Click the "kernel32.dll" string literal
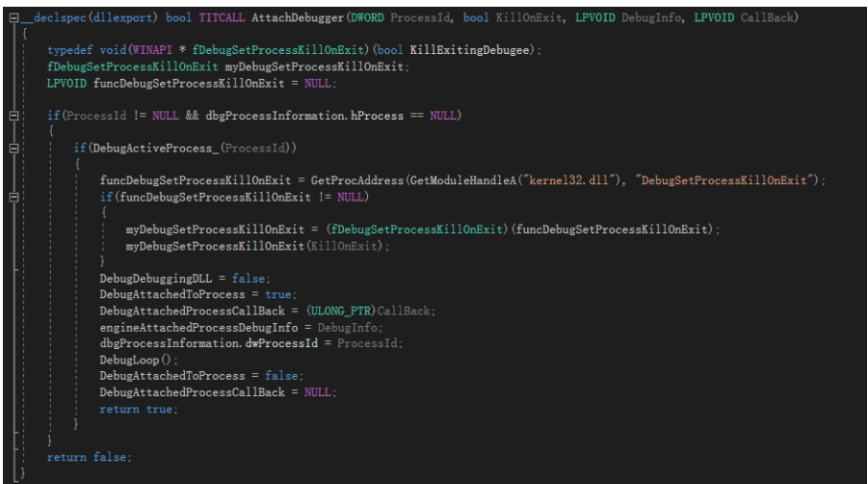The width and height of the screenshot is (868, 484). (568, 180)
